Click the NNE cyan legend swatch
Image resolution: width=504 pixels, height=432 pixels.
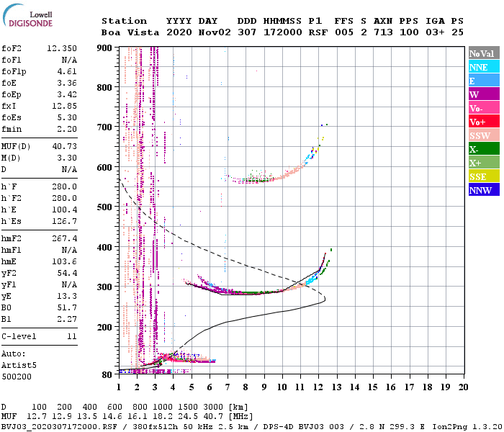(484, 67)
